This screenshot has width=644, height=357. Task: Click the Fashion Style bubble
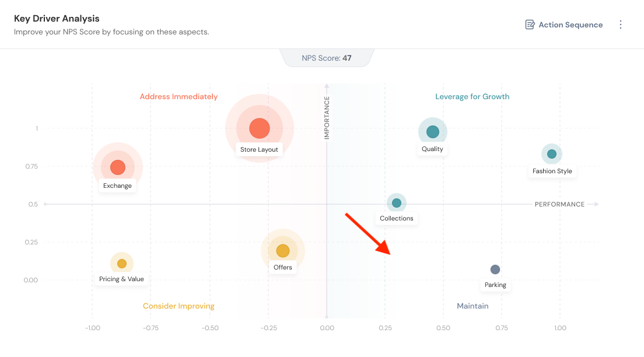click(552, 154)
